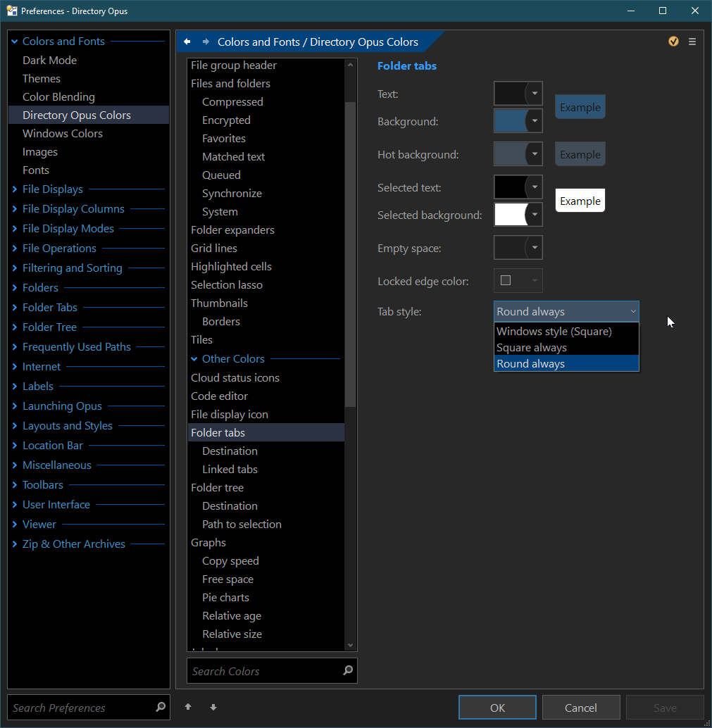
Task: Select Copy speed under Graphs
Action: 230,561
